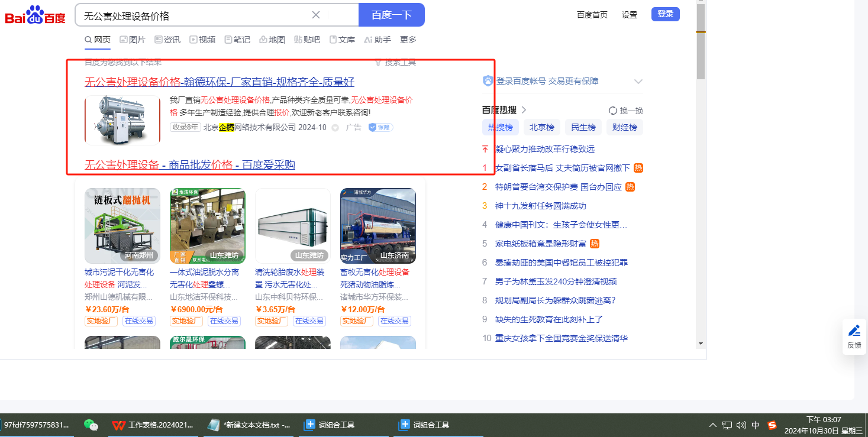Screen dimensions: 868x437
Task: Switch to the 资讯 tab
Action: pyautogui.click(x=167, y=40)
